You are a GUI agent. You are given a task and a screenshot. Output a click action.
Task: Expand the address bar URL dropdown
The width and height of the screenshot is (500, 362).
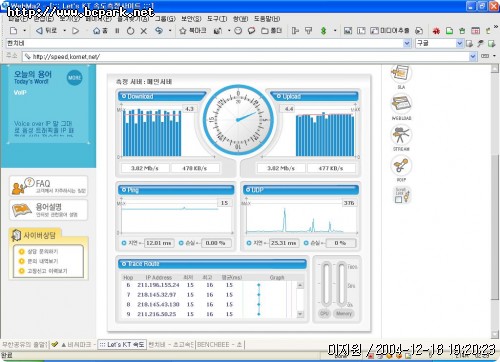tap(473, 56)
